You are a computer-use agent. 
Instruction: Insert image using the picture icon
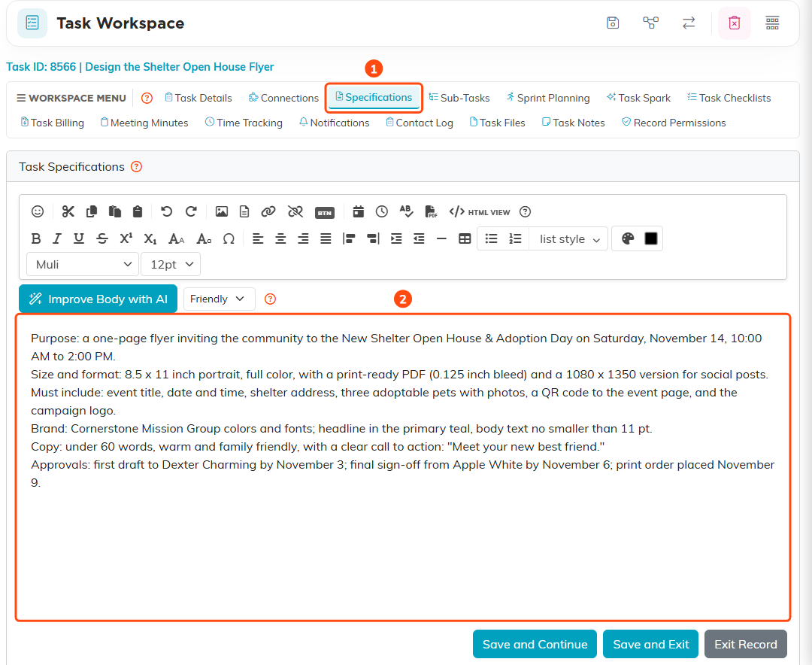222,211
